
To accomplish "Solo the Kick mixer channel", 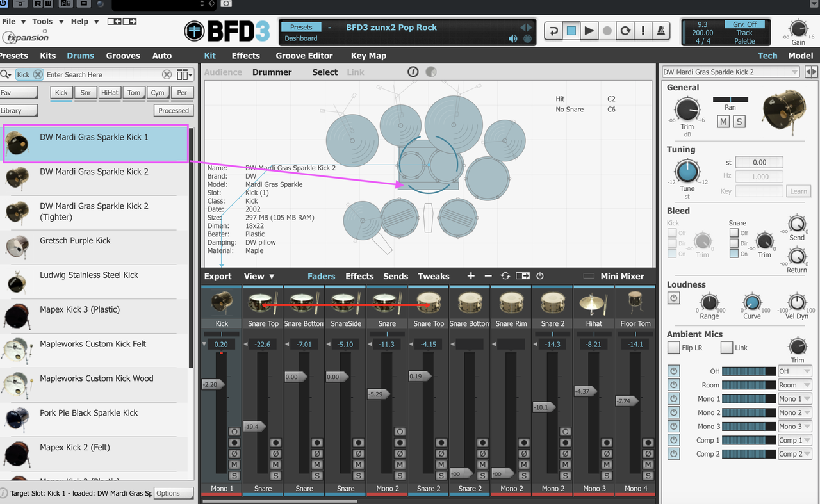I will 234,475.
